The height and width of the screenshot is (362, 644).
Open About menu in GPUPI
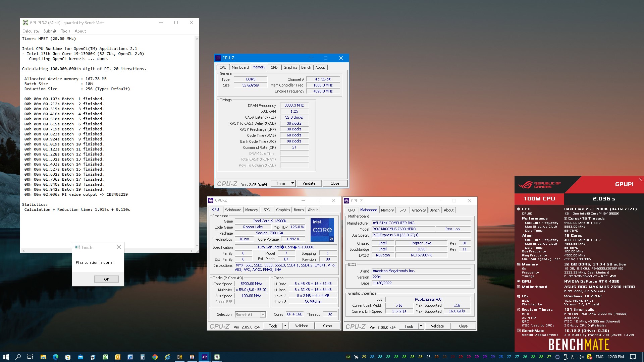coord(80,31)
